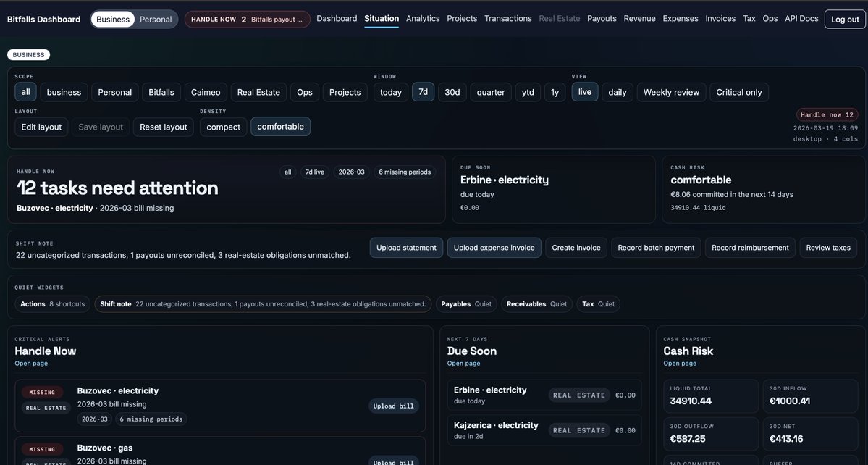Set scope filter to Caimeo

tap(206, 93)
